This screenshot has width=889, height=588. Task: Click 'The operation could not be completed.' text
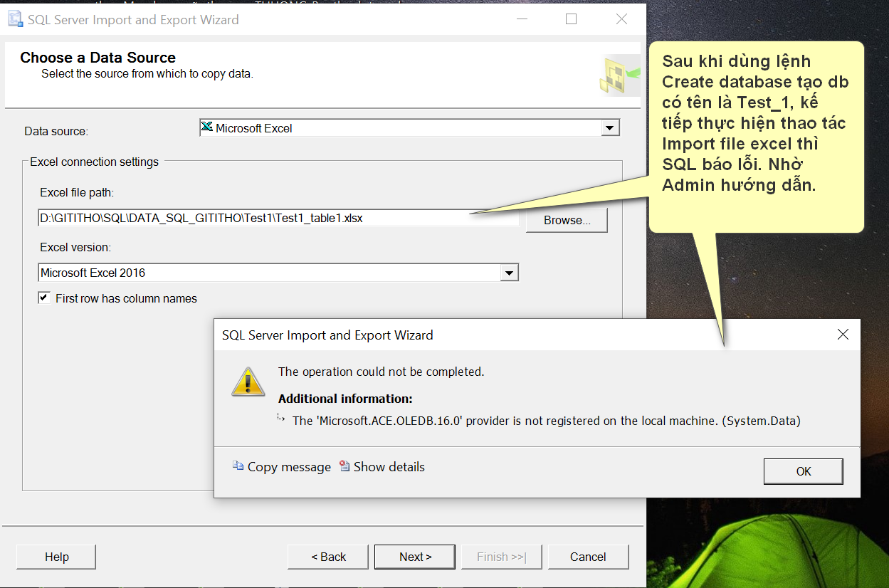pyautogui.click(x=381, y=372)
